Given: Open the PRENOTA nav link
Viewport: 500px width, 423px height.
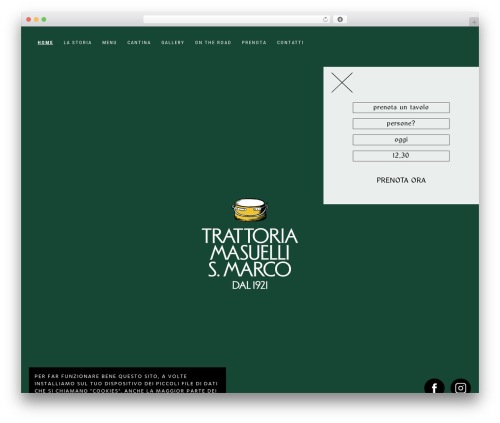Looking at the screenshot, I should point(254,42).
